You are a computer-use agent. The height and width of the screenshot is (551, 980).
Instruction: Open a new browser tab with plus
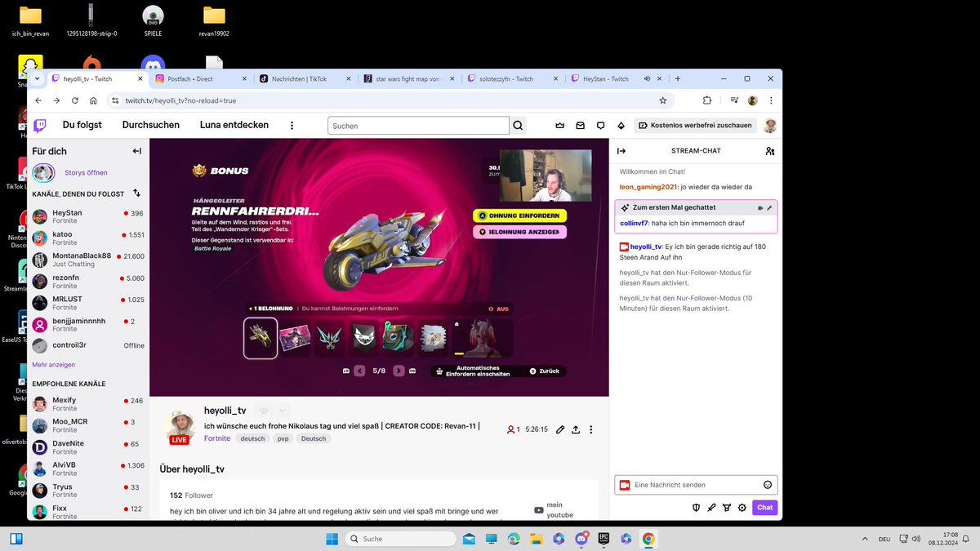[x=677, y=78]
